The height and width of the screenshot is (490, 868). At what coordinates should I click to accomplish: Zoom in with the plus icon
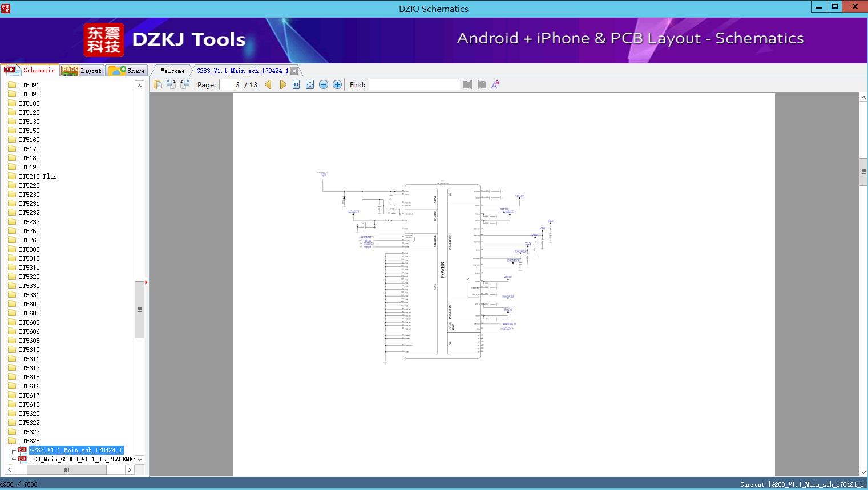coord(337,84)
